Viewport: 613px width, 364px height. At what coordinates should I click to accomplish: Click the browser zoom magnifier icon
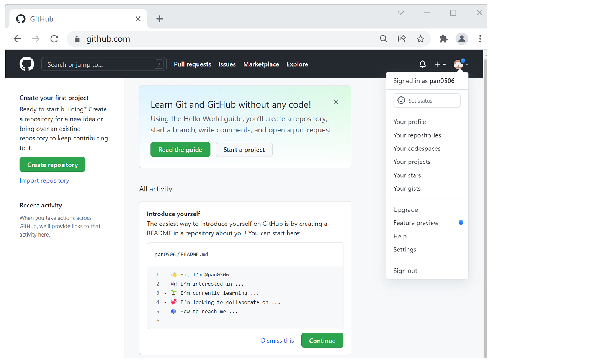(x=383, y=39)
